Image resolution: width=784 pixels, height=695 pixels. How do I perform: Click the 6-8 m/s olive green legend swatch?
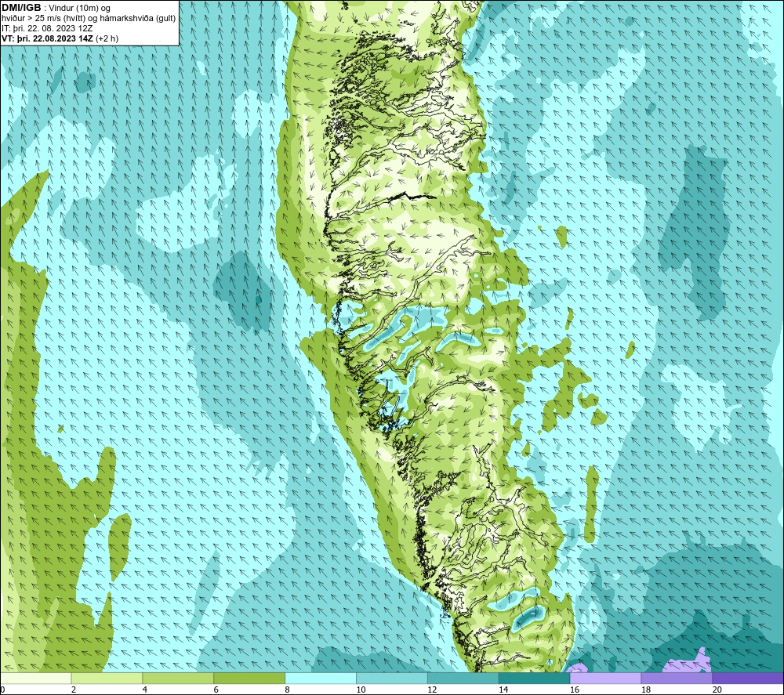click(249, 679)
